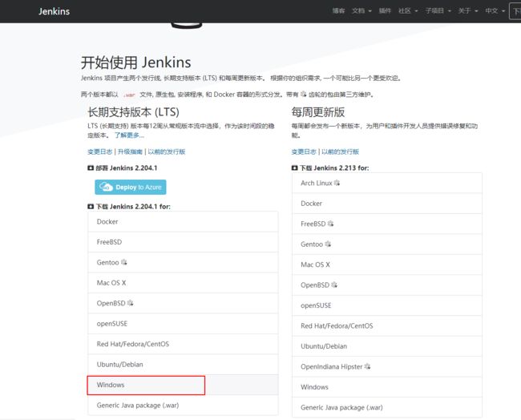Click the gear icon beside Arch Linux
The width and height of the screenshot is (521, 420).
point(337,183)
